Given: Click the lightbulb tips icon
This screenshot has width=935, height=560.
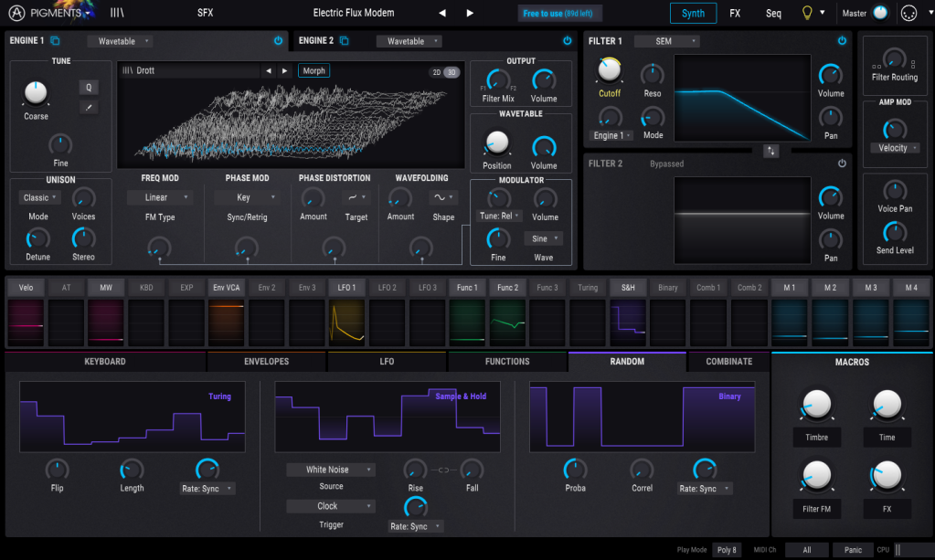Looking at the screenshot, I should pos(807,13).
